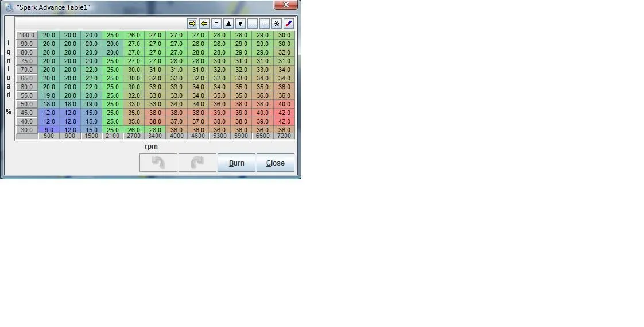The height and width of the screenshot is (327, 644).
Task: Click the 45.0 ignload axis bin
Action: tap(26, 113)
